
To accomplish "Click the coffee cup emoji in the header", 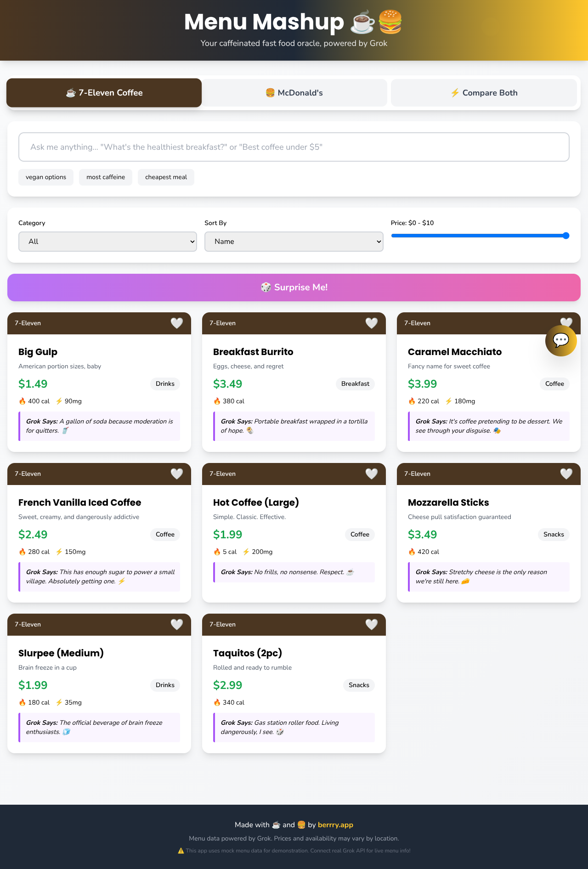I will [x=362, y=22].
